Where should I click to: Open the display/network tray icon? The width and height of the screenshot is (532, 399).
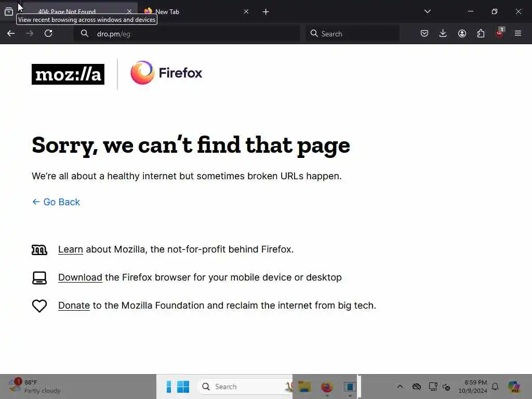[x=433, y=387]
